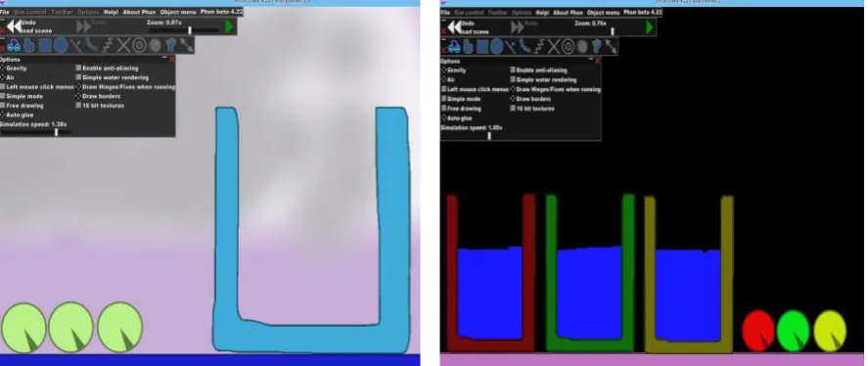
Task: Click the water inside the red container
Action: [490, 293]
